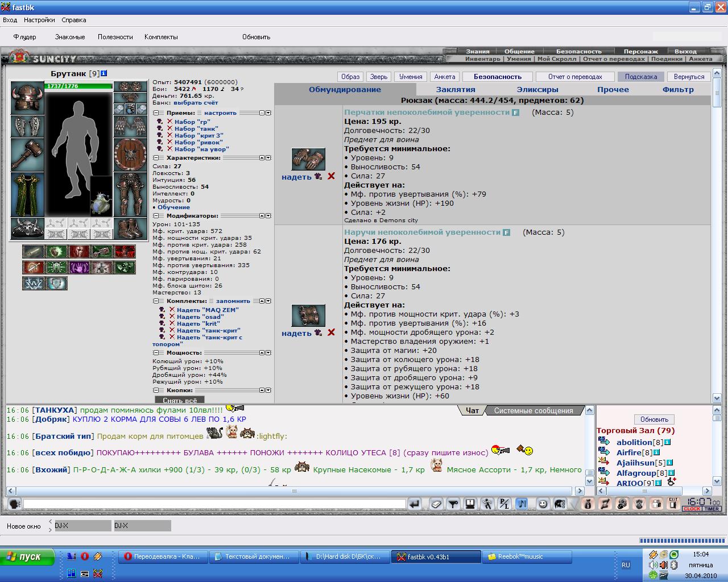Click the TIMER toggle under the time
Image resolution: width=728 pixels, height=582 pixels.
tap(712, 509)
